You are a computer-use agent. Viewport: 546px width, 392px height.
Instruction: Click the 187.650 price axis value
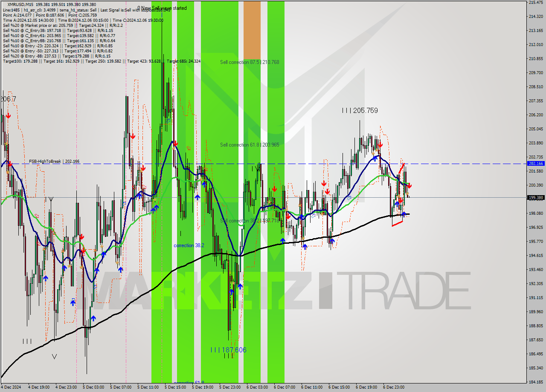click(x=536, y=340)
